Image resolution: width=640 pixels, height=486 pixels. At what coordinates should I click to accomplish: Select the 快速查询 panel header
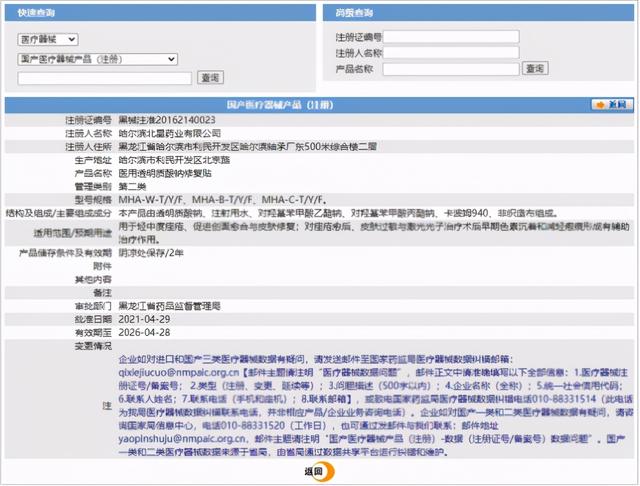click(x=37, y=12)
